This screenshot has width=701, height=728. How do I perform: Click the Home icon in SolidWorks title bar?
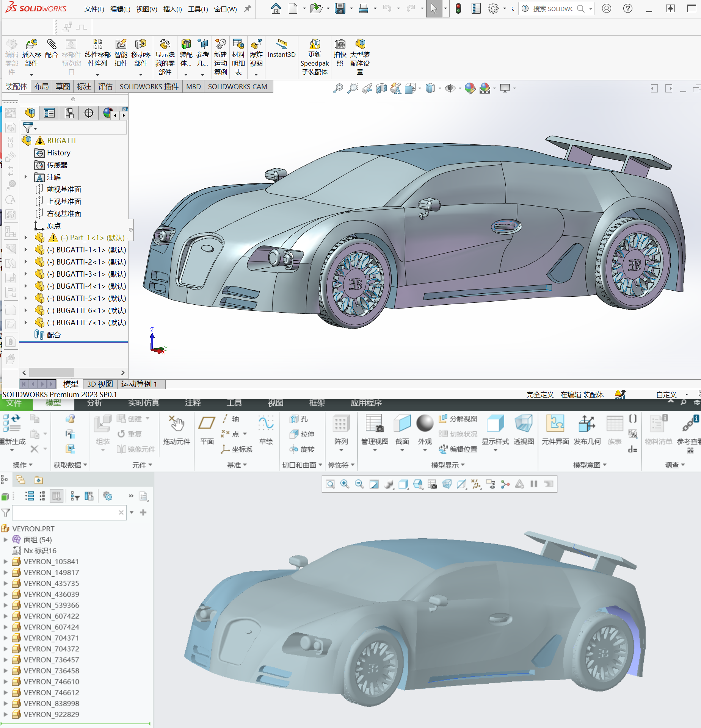(276, 8)
